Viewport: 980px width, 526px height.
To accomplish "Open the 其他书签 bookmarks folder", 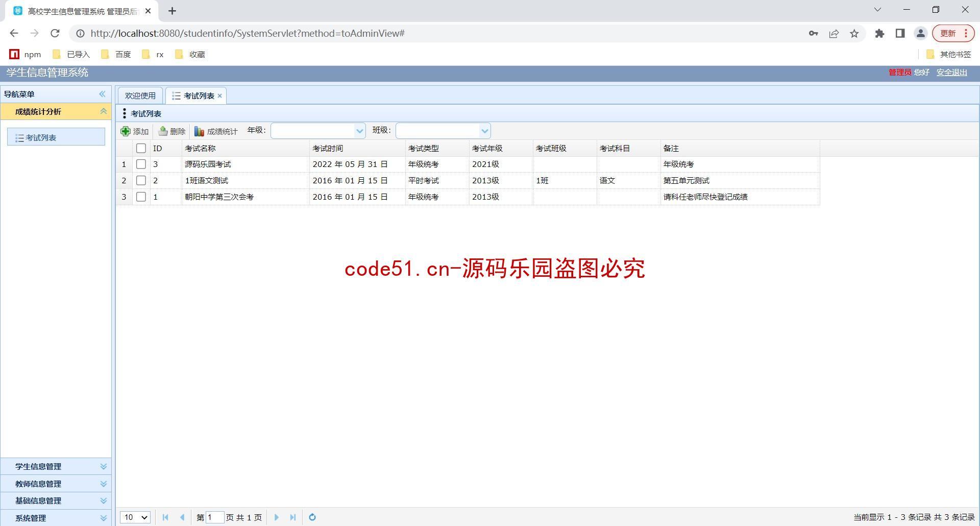I will coord(949,55).
